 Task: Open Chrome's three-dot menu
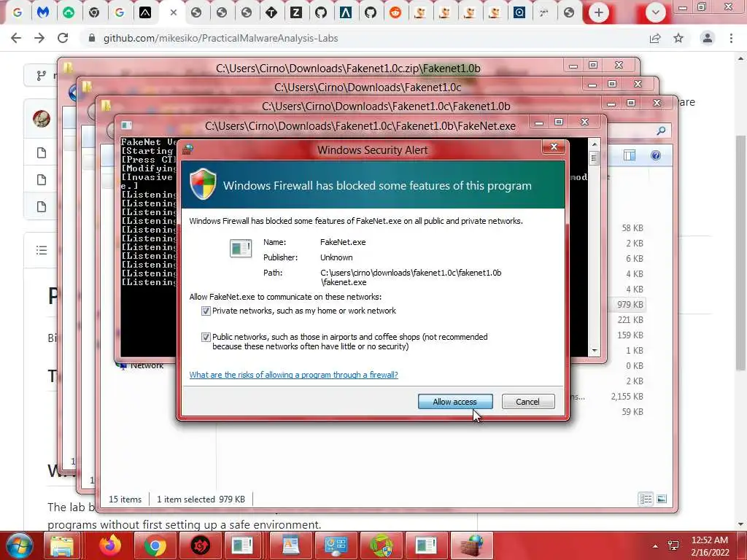pos(731,38)
